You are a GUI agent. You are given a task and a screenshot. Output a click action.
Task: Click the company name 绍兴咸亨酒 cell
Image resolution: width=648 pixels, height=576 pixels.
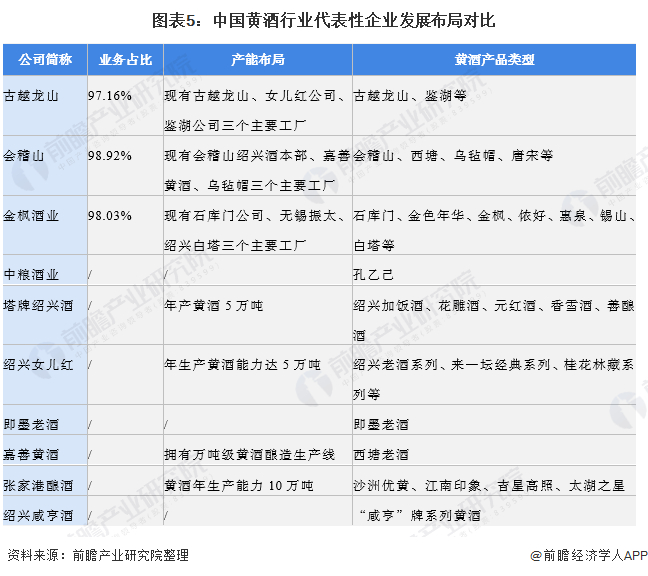point(45,511)
